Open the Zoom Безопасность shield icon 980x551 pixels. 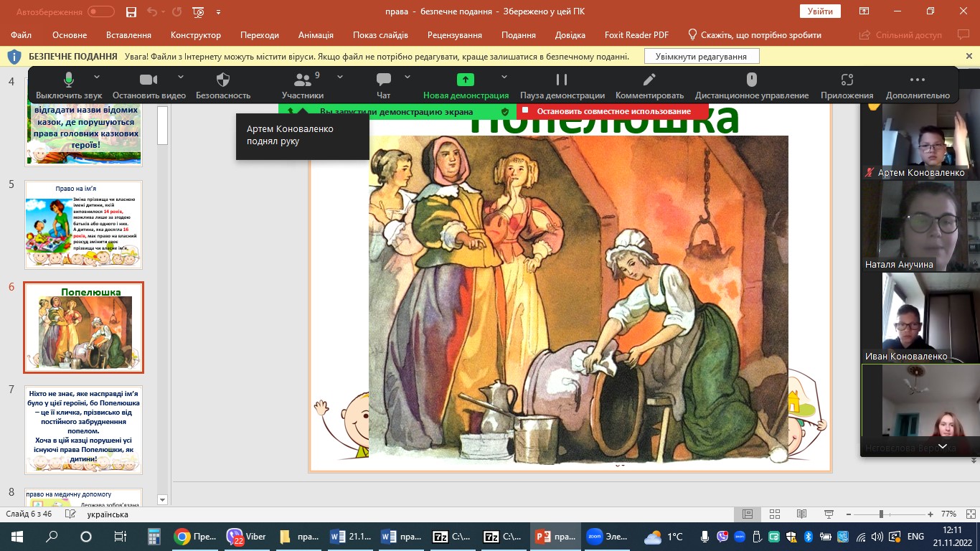223,80
